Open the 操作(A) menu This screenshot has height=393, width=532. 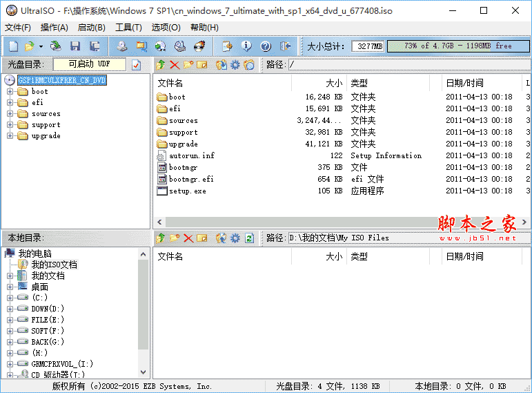pos(54,28)
